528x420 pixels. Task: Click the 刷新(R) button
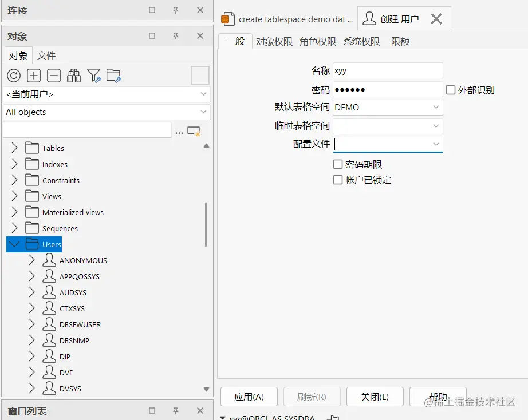coord(312,397)
